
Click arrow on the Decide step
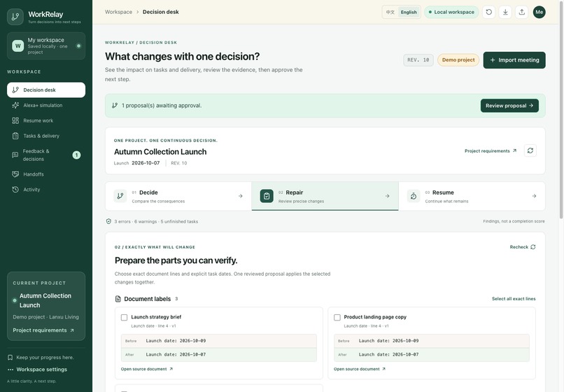click(240, 196)
